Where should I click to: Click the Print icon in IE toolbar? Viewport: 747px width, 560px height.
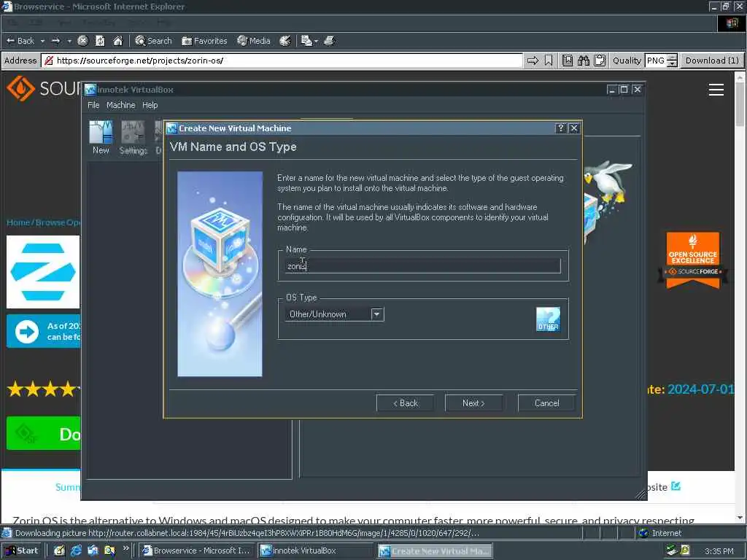(329, 41)
